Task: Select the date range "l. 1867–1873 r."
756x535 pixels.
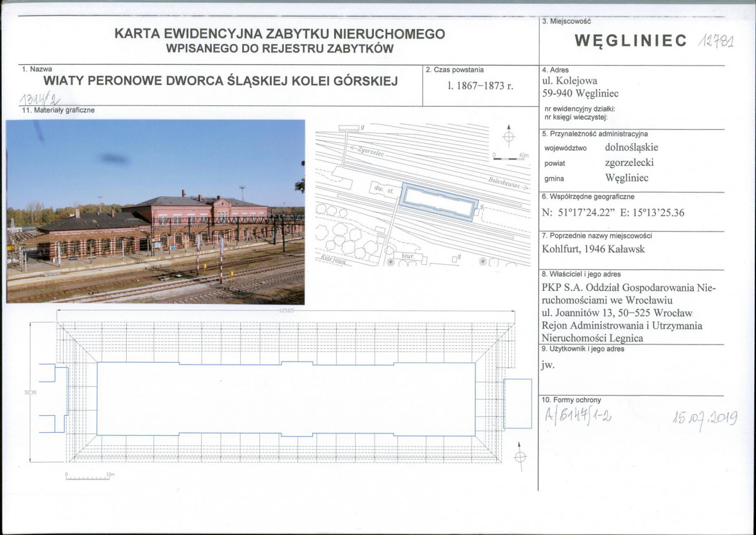Action: (x=480, y=86)
